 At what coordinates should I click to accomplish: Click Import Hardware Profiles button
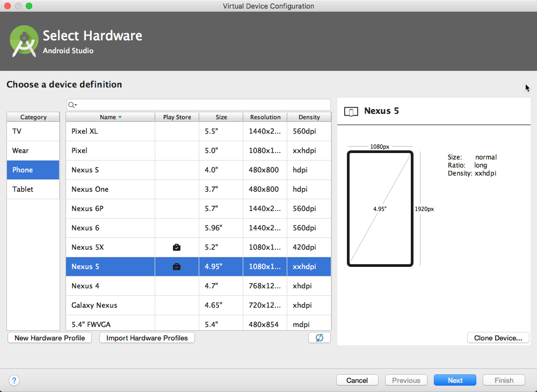(147, 338)
